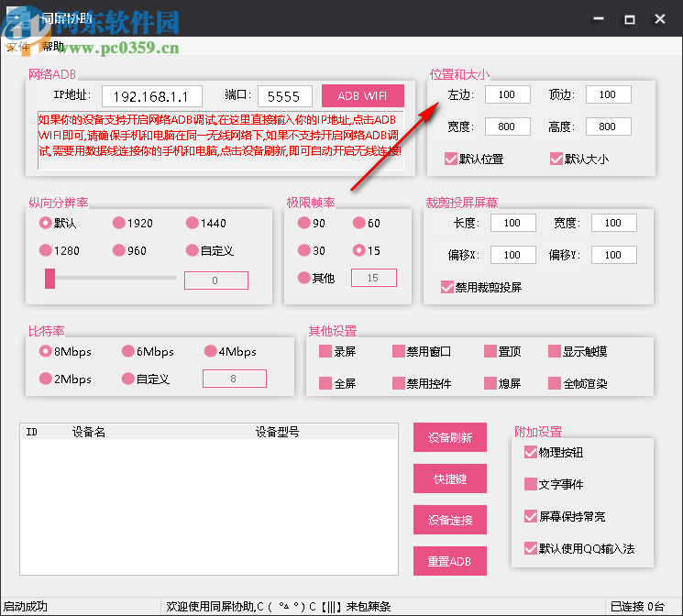683x616 pixels.
Task: Select the 90 frame rate option
Action: (x=304, y=223)
